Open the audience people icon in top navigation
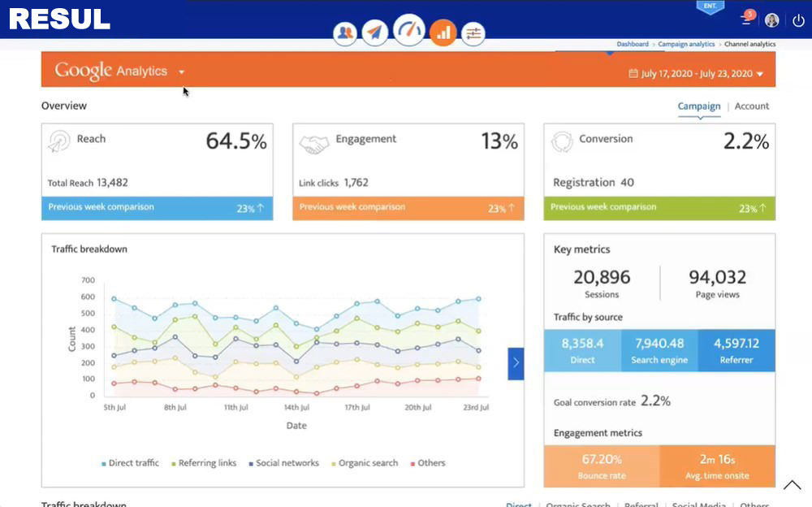 (345, 32)
